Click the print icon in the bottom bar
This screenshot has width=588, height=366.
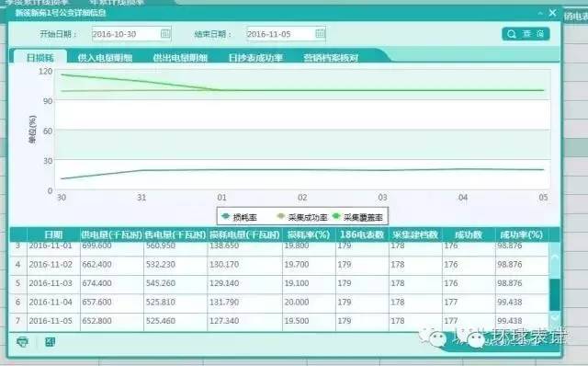[x=22, y=342]
